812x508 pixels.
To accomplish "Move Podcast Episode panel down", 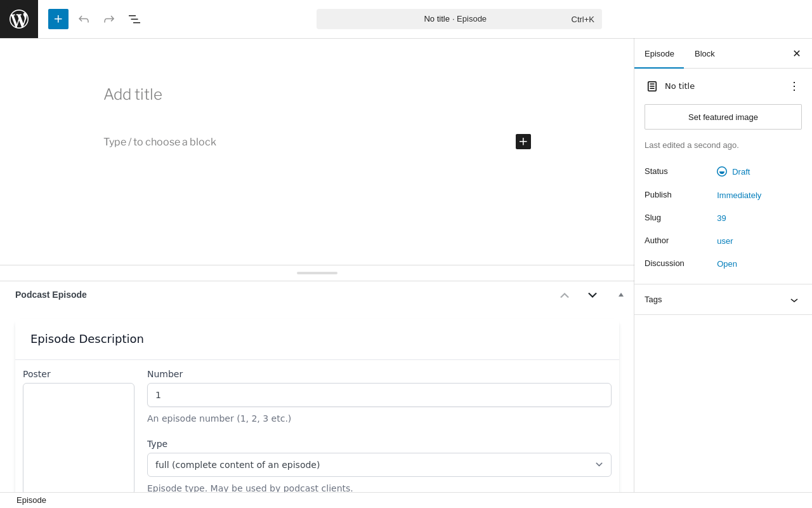I will (593, 295).
